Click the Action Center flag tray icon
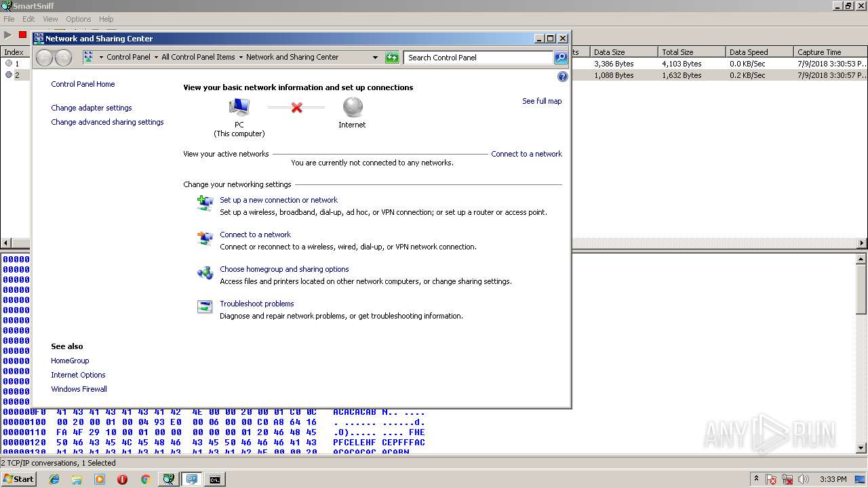This screenshot has height=488, width=868. 771,479
